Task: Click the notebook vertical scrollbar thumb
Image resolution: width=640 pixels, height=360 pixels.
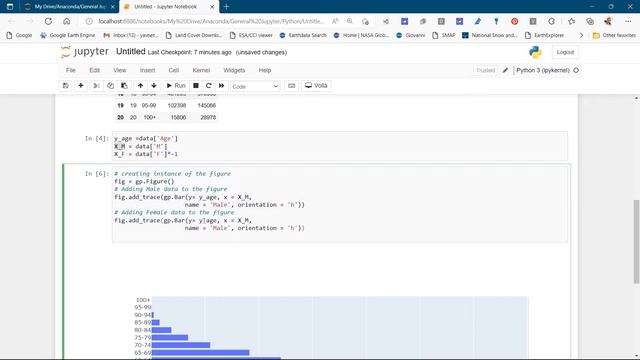Action: pyautogui.click(x=636, y=242)
